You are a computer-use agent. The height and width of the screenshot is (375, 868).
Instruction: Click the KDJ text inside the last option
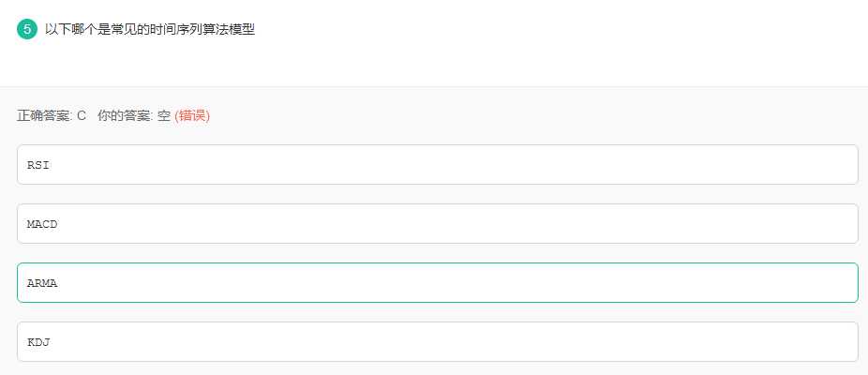click(38, 342)
